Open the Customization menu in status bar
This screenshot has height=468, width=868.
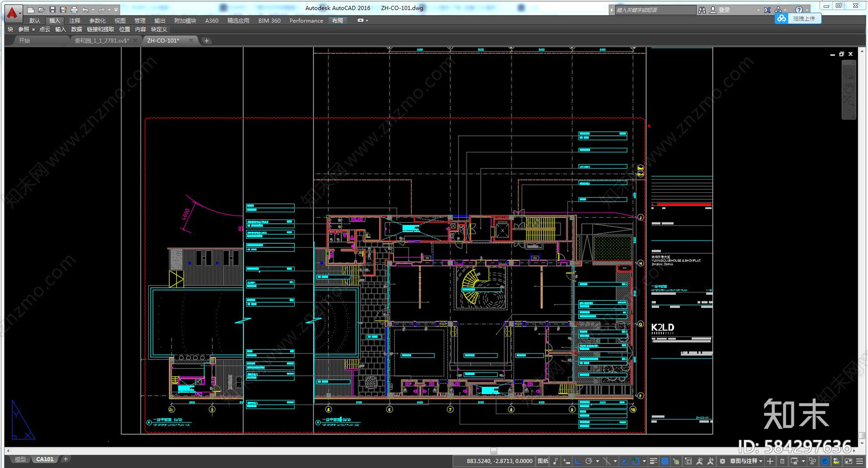click(x=859, y=461)
